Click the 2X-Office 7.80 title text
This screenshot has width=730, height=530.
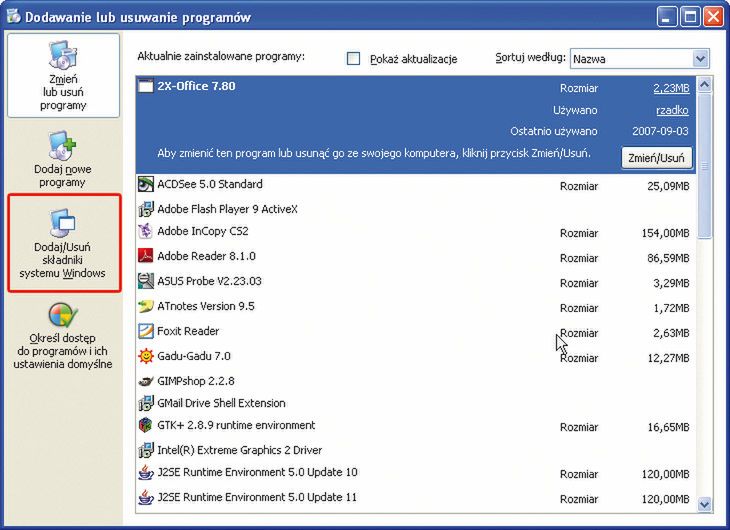point(196,86)
